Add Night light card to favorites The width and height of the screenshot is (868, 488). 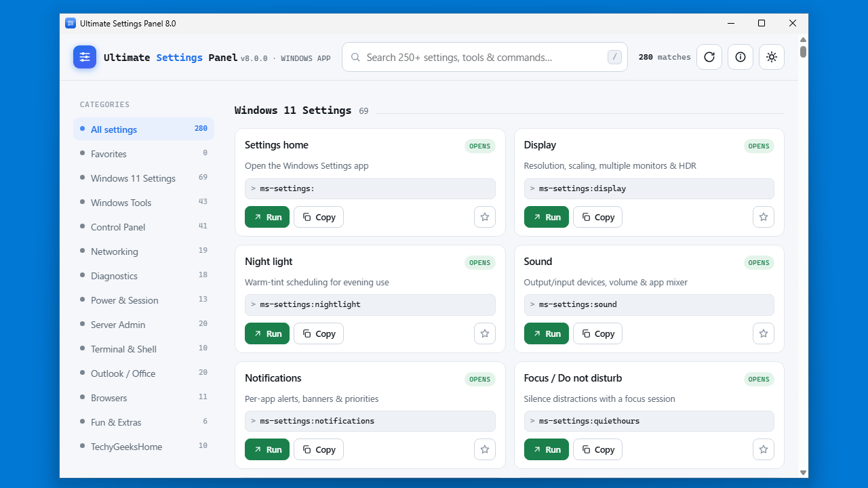[485, 333]
